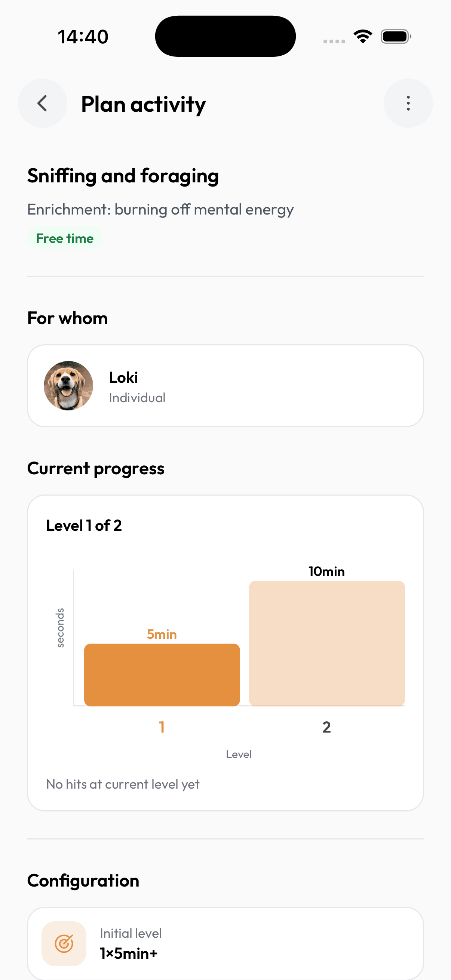The image size is (451, 980).
Task: Tap the 14:40 clock in status bar
Action: [83, 37]
